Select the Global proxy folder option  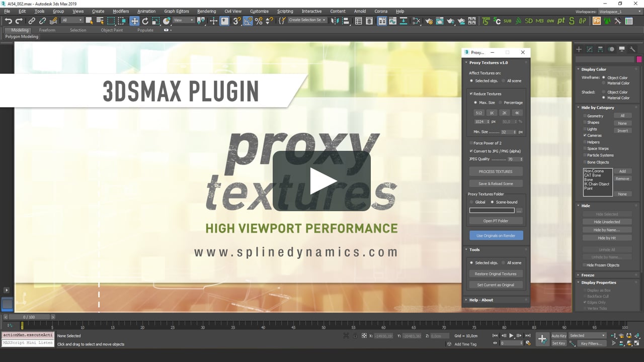(471, 202)
